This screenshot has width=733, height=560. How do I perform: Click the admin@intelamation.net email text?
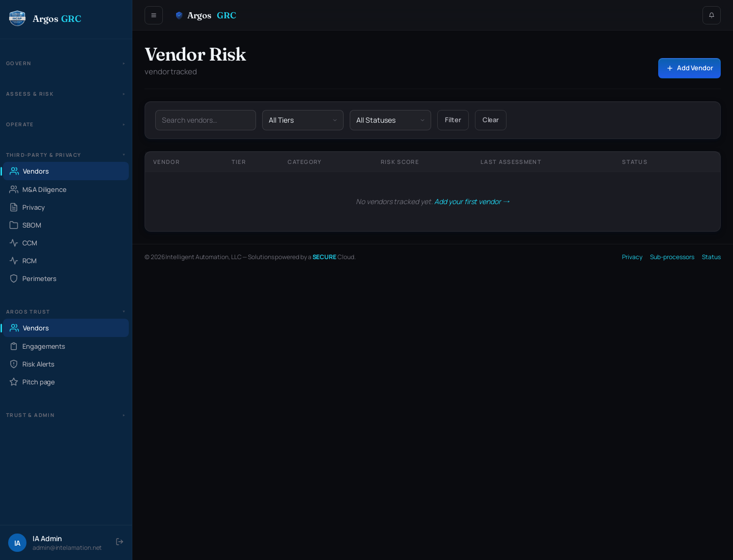pos(67,548)
